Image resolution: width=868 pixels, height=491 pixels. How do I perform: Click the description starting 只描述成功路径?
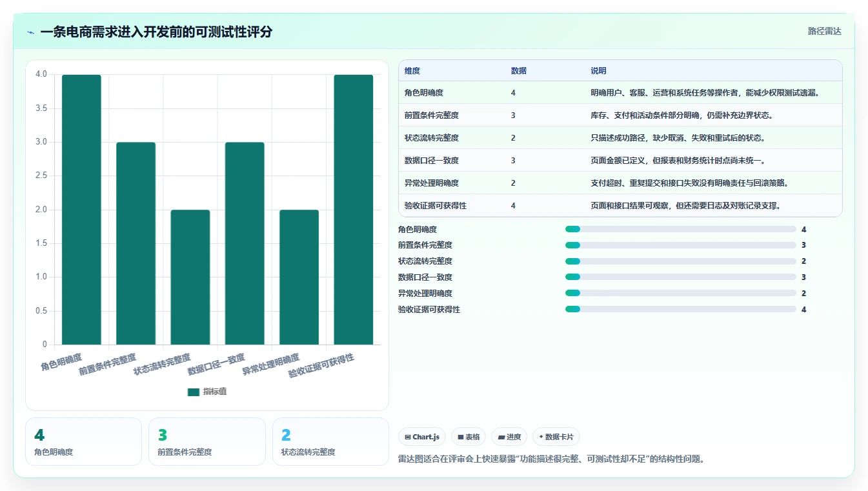click(x=678, y=138)
